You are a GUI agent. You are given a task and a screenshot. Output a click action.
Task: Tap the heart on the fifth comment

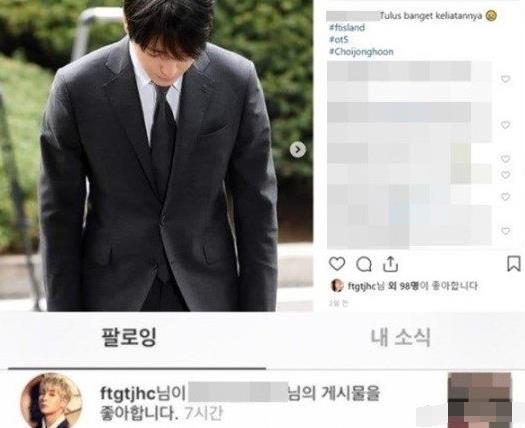(506, 197)
